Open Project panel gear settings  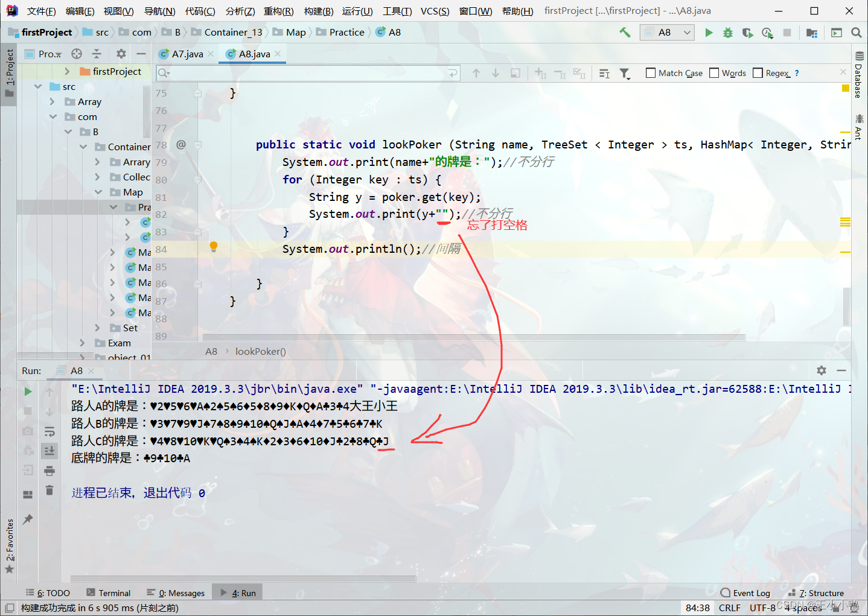[121, 54]
